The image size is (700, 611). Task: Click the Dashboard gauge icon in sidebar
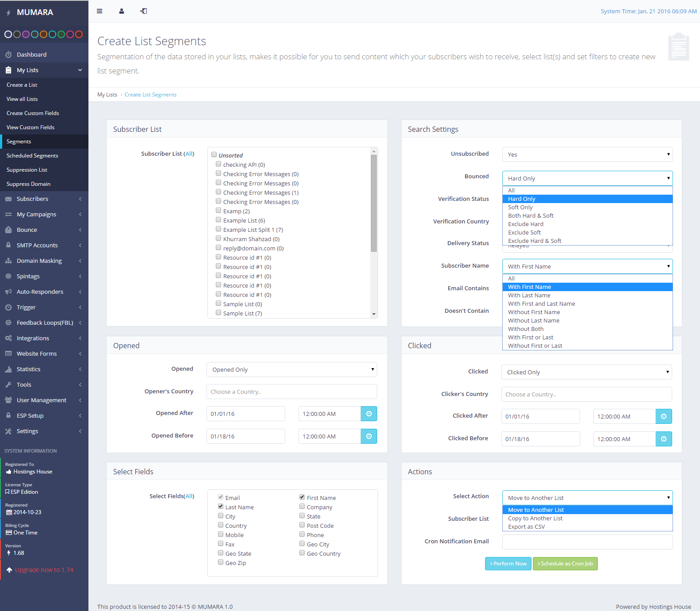[x=8, y=55]
